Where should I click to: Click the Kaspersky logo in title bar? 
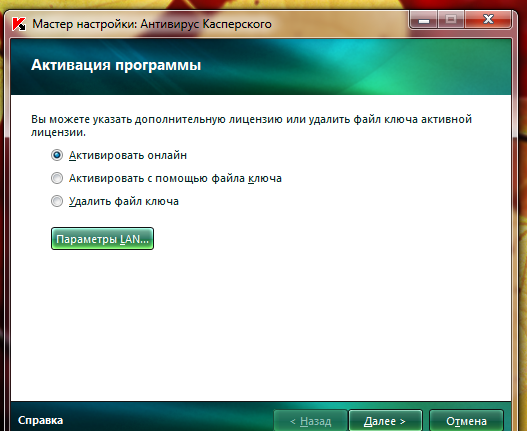pos(19,24)
